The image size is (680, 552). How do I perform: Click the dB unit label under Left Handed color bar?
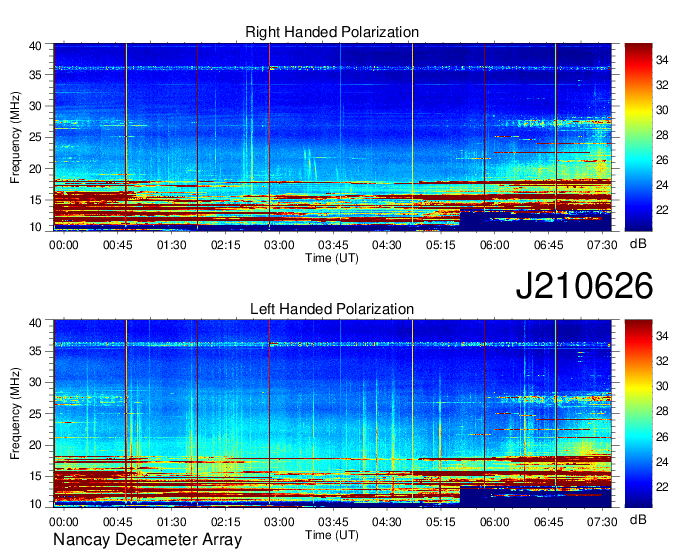click(x=638, y=519)
